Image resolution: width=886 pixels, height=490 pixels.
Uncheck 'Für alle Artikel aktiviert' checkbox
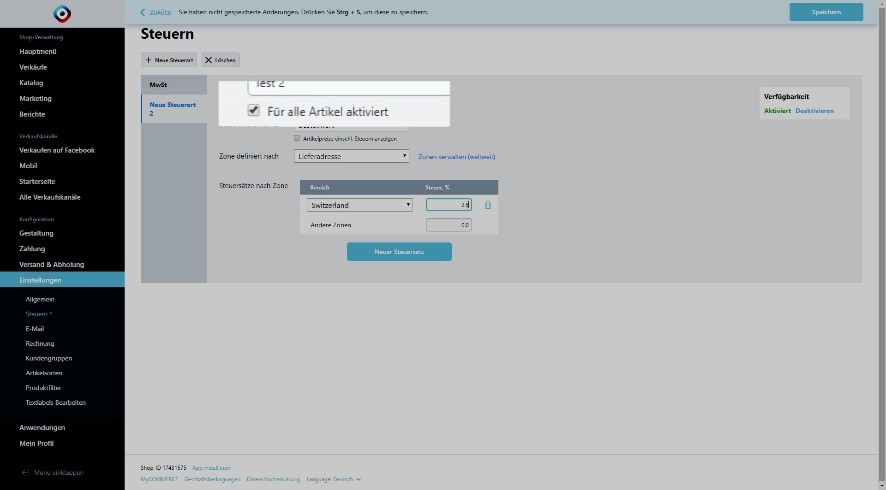tap(254, 111)
